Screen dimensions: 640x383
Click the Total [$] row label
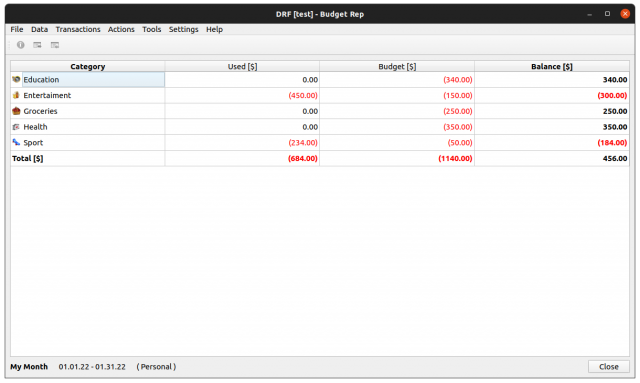pos(27,158)
